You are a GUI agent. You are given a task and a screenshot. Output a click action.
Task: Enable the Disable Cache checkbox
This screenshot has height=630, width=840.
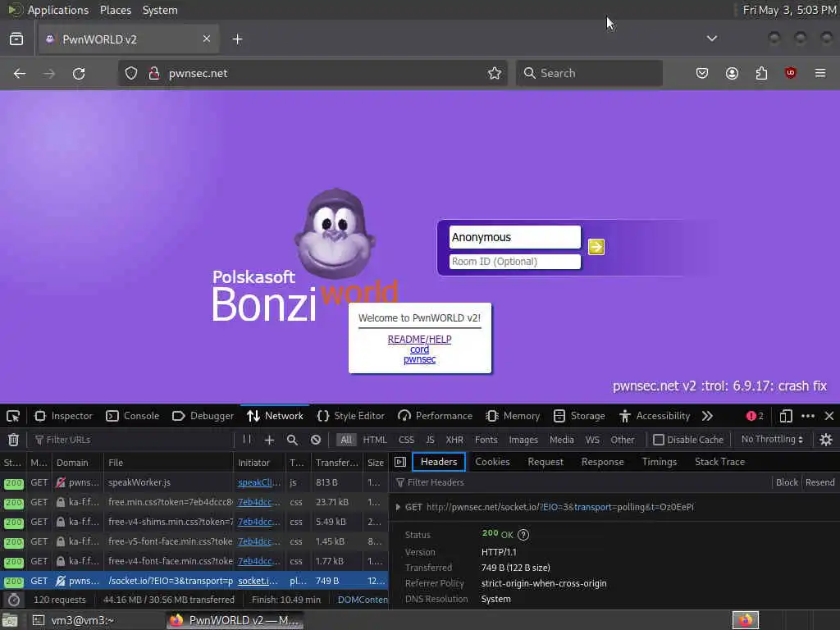(659, 440)
